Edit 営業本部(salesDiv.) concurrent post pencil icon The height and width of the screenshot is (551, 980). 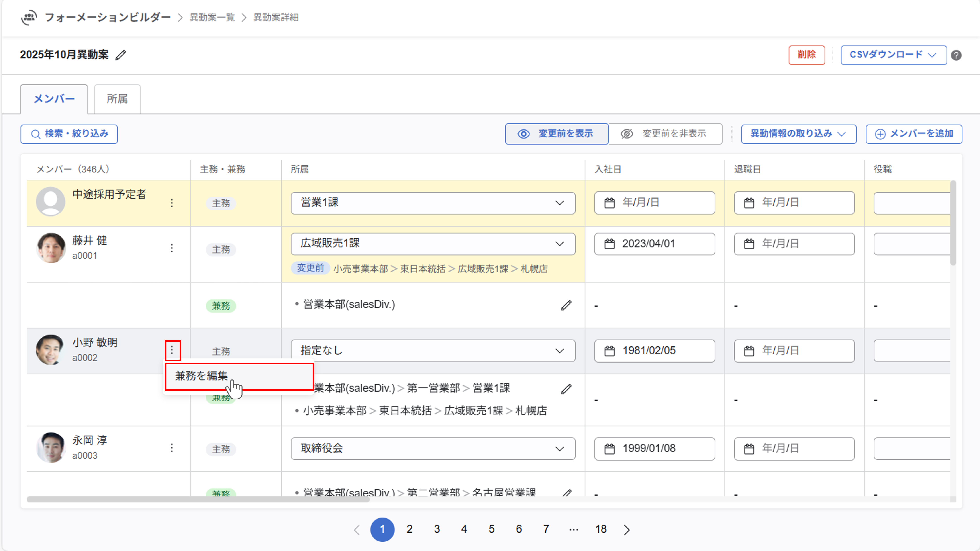[566, 305]
